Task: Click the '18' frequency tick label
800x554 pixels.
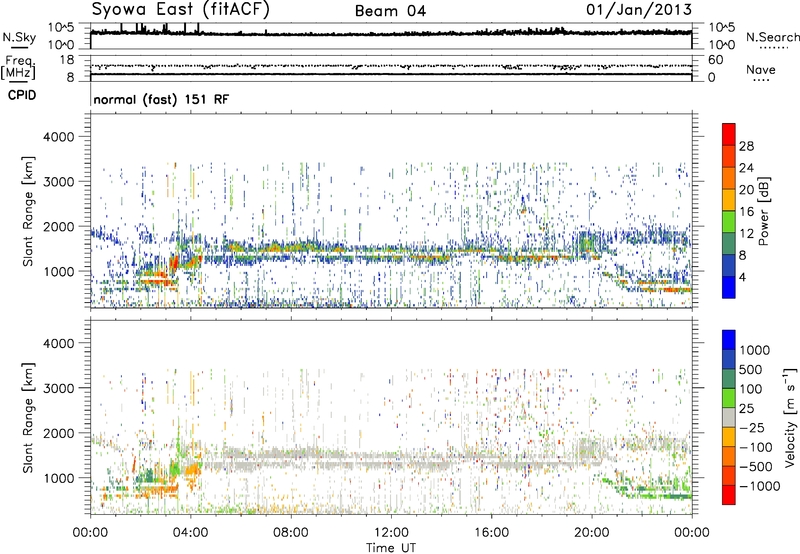Action: click(x=67, y=60)
